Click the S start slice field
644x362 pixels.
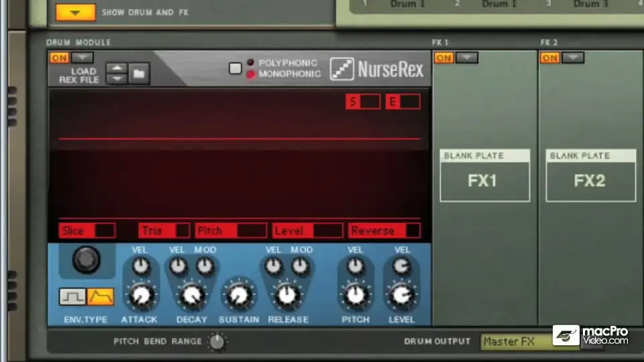(363, 102)
